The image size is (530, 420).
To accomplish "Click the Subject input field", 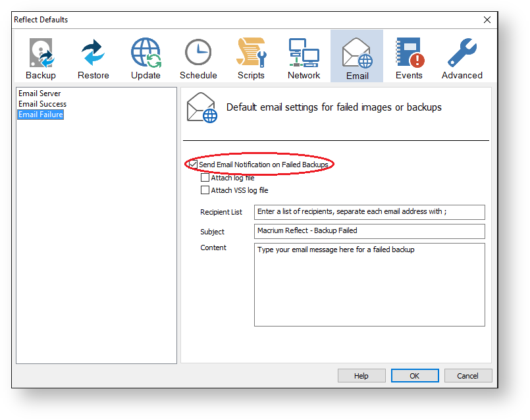I will [x=369, y=231].
